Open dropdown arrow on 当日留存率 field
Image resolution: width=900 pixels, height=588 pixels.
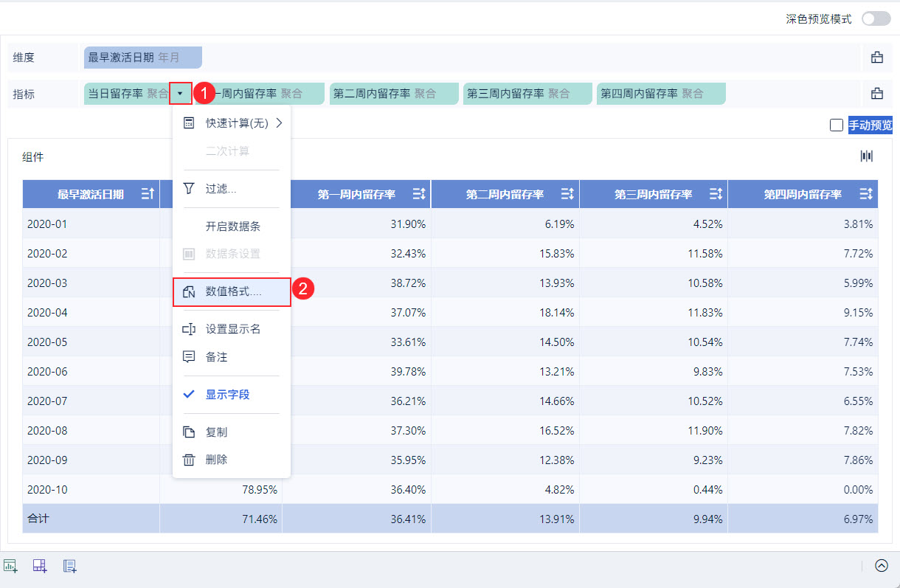(180, 94)
